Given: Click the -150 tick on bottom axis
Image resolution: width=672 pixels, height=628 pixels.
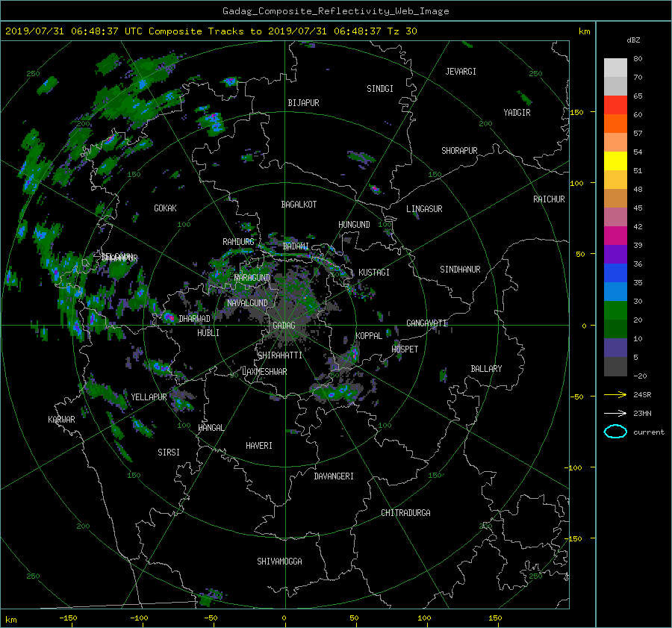Looking at the screenshot, I should (x=68, y=618).
